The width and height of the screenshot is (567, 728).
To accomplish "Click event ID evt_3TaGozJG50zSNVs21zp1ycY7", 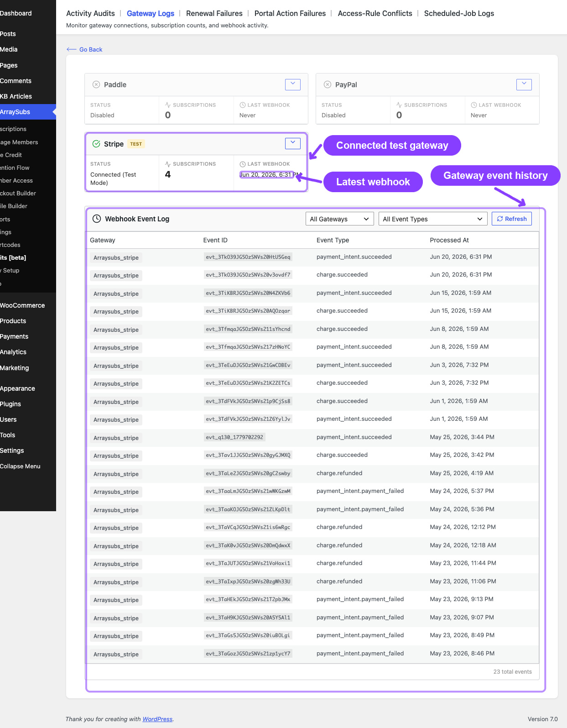I will 248,654.
